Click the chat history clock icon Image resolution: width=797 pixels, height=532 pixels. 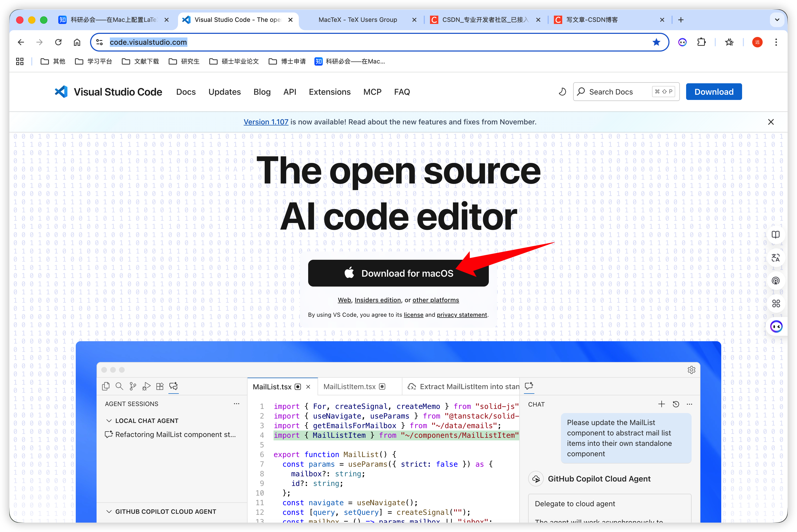point(676,404)
